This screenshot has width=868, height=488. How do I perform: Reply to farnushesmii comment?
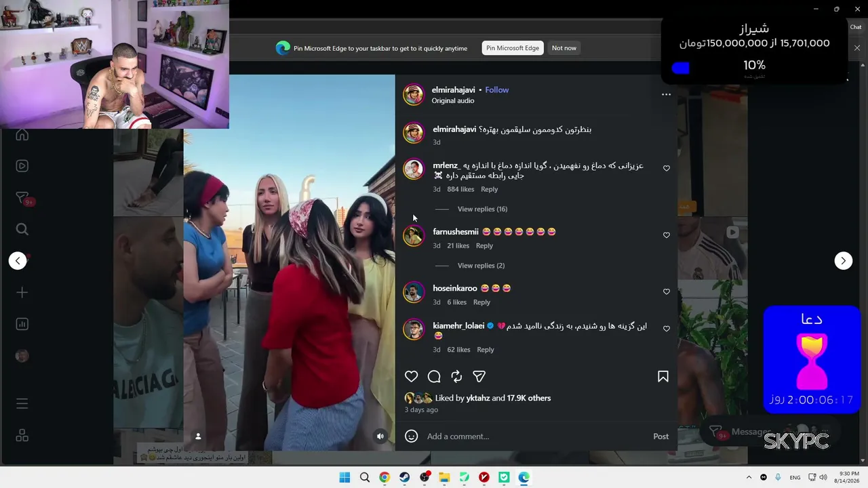click(x=484, y=246)
